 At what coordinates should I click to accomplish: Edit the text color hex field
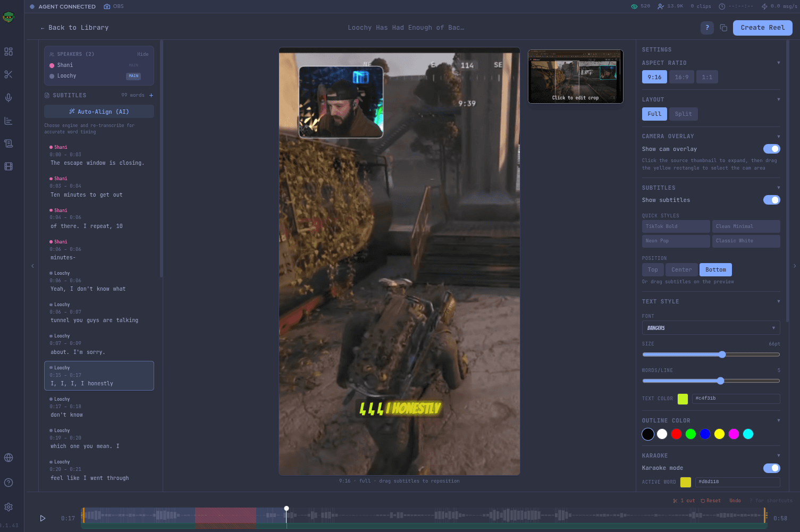pos(736,399)
